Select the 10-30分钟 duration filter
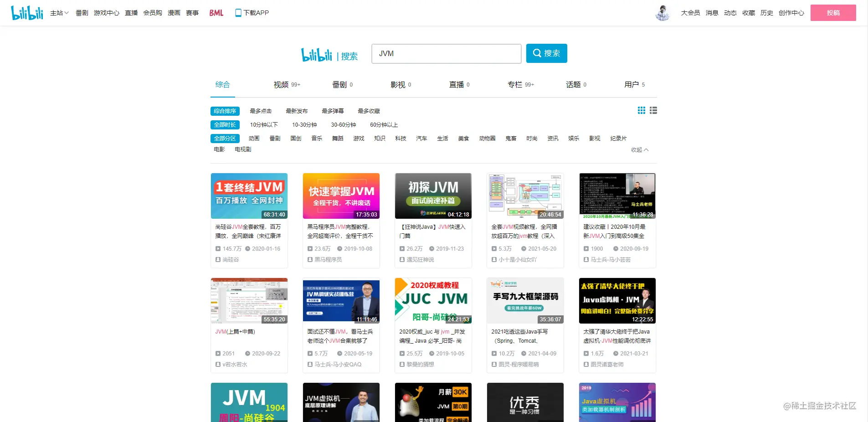This screenshot has height=422, width=868. point(304,125)
